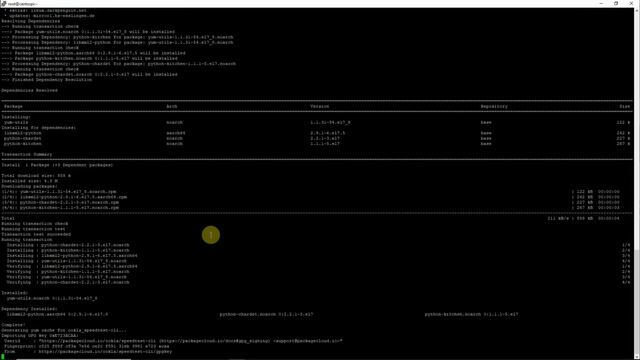Click the 'Dependency Installed:' heading

pos(29,309)
